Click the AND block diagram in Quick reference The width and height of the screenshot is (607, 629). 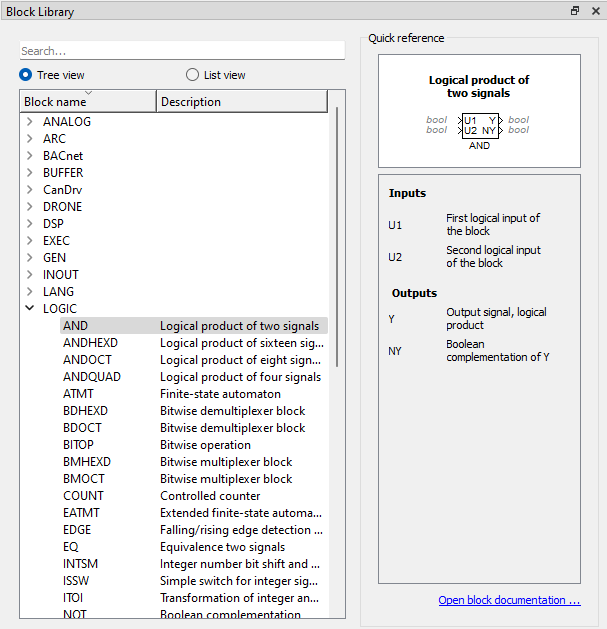point(479,131)
